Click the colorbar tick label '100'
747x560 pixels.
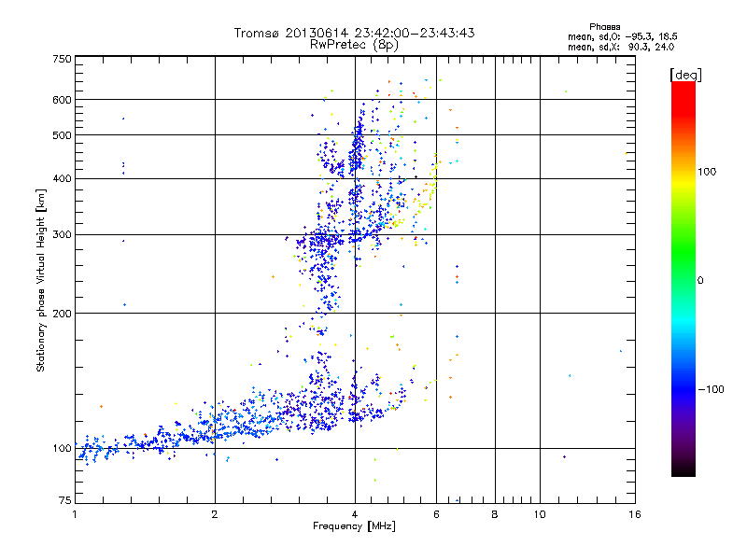point(707,172)
